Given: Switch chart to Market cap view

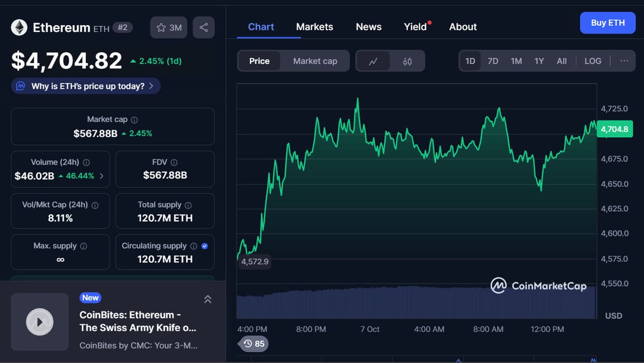Looking at the screenshot, I should (315, 61).
